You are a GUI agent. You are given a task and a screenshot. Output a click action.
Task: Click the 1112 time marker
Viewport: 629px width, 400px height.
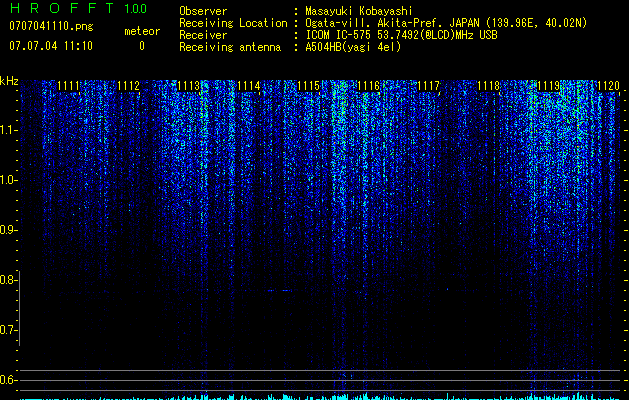coord(128,86)
